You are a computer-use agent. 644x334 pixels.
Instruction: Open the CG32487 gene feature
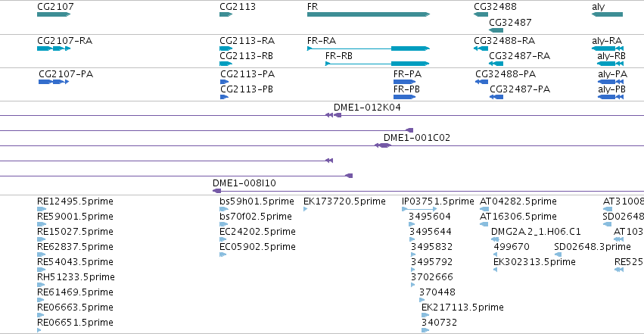point(496,30)
